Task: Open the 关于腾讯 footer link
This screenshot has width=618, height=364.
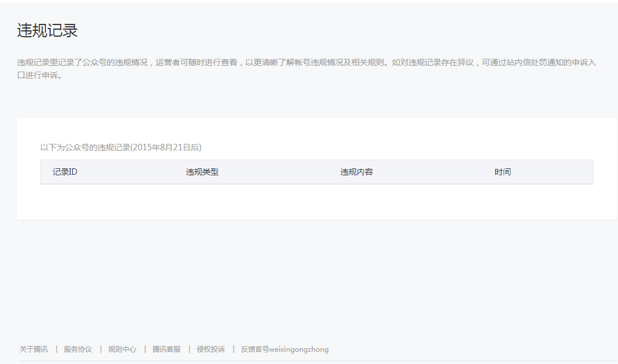Action: (x=34, y=349)
